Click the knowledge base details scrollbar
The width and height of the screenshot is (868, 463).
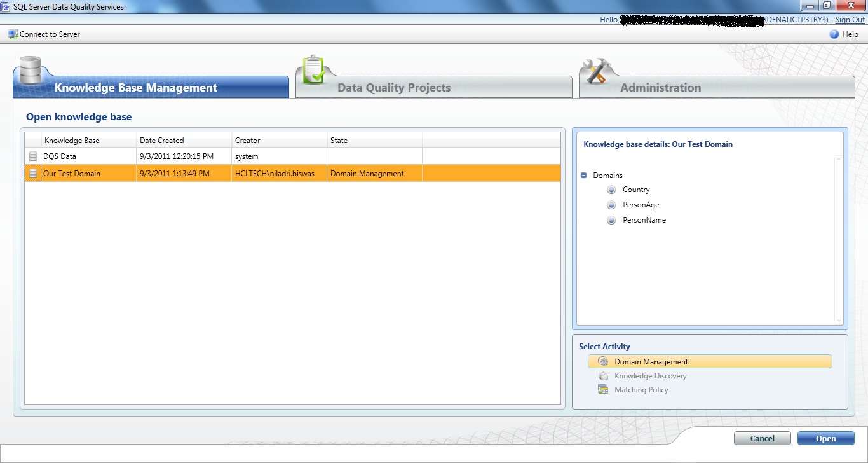(x=839, y=240)
